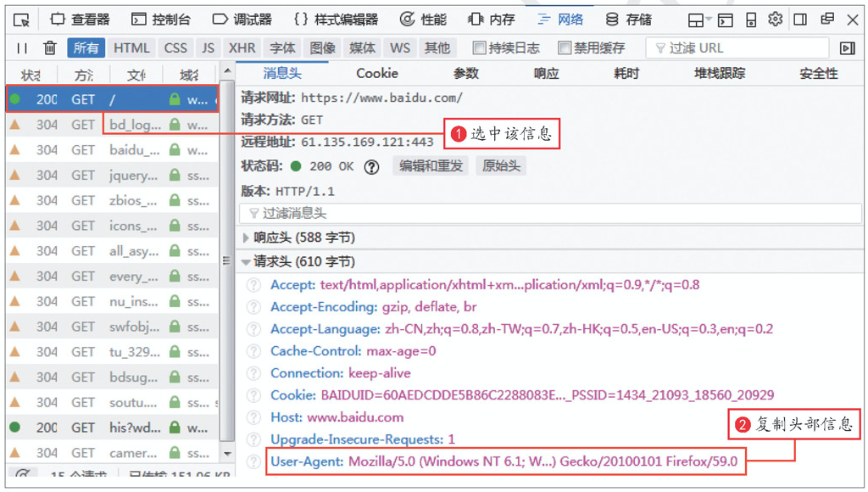
Task: Show help for the Host header
Action: (x=253, y=417)
